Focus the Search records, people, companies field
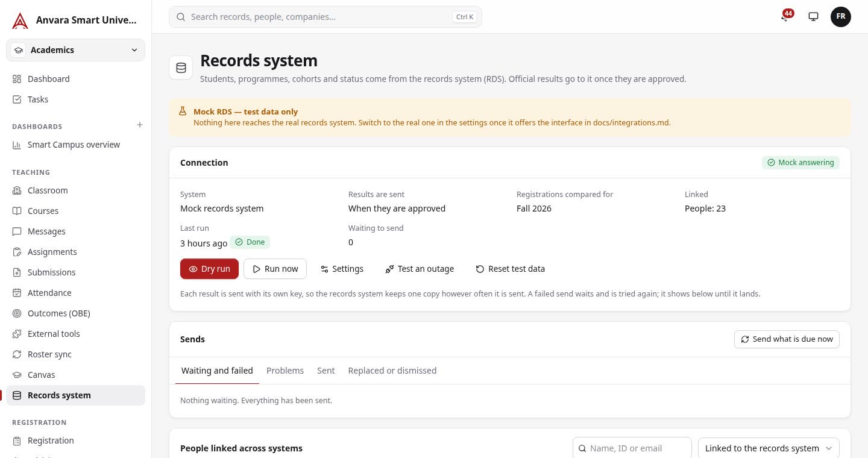The width and height of the screenshot is (868, 458). 325,17
